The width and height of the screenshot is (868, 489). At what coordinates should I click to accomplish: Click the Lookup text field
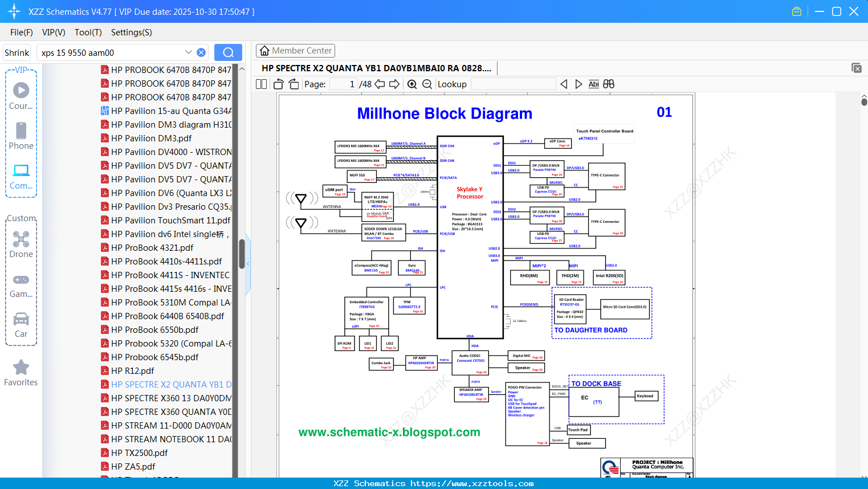(x=514, y=84)
